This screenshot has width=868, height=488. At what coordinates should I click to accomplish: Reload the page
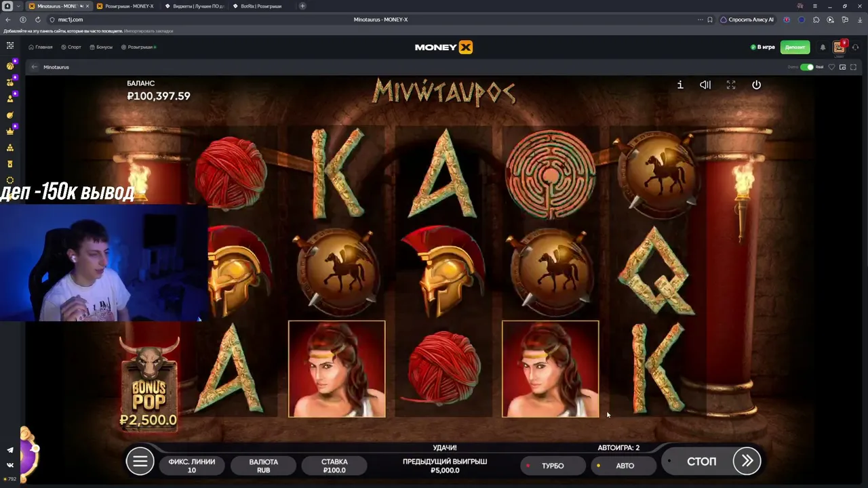pos(37,20)
